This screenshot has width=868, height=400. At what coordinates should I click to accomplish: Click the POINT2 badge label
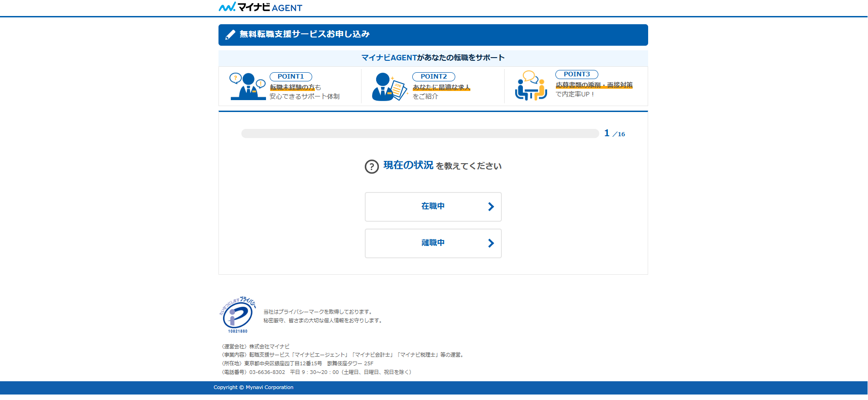pyautogui.click(x=434, y=77)
